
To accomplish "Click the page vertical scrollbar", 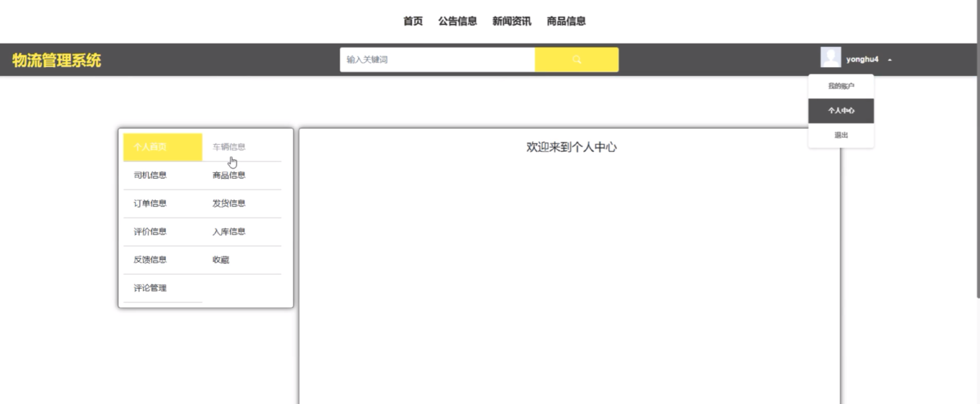I will click(x=978, y=152).
